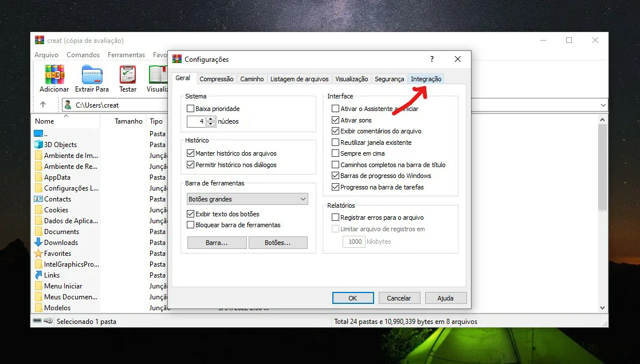Toggle Ativar o Assistente ao iniciar checkbox

coord(336,108)
